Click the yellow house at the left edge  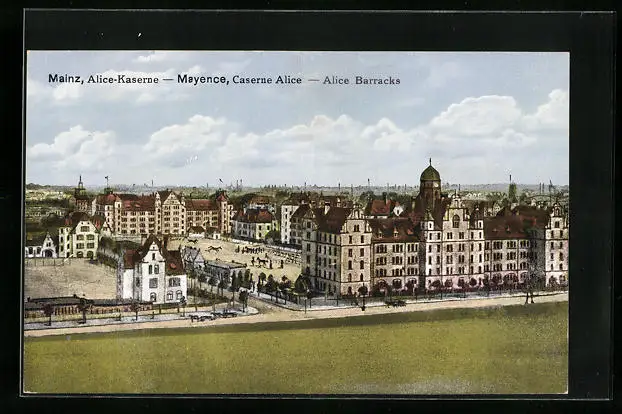pyautogui.click(x=78, y=237)
